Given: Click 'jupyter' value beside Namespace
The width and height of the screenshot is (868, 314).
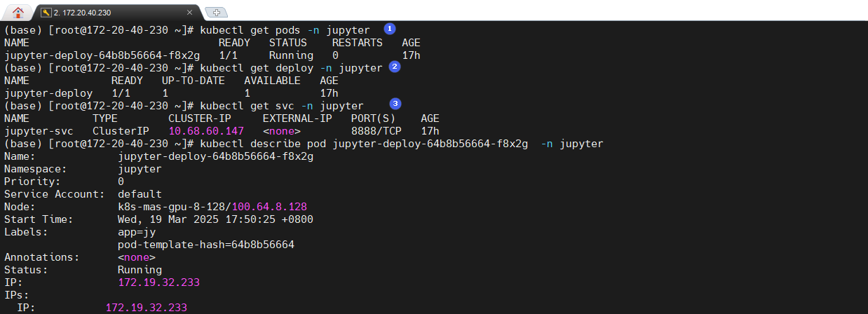Looking at the screenshot, I should [140, 169].
